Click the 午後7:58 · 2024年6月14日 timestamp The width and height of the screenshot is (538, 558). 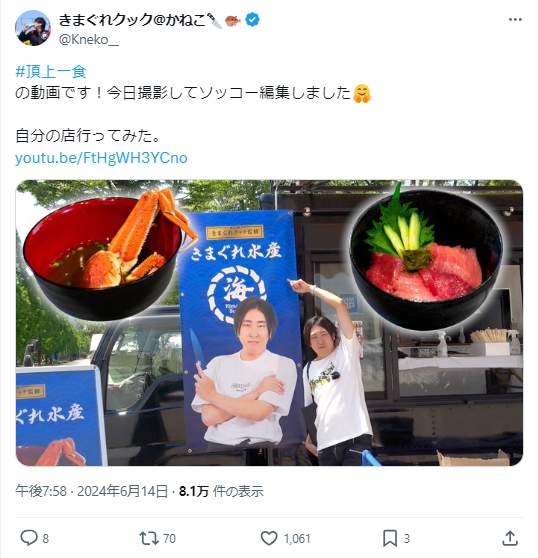coord(91,491)
